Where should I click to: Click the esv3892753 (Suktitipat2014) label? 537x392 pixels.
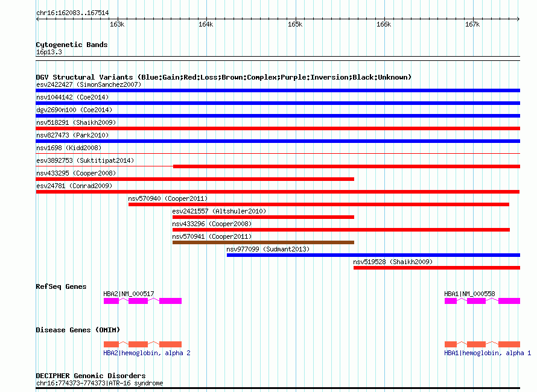(85, 160)
